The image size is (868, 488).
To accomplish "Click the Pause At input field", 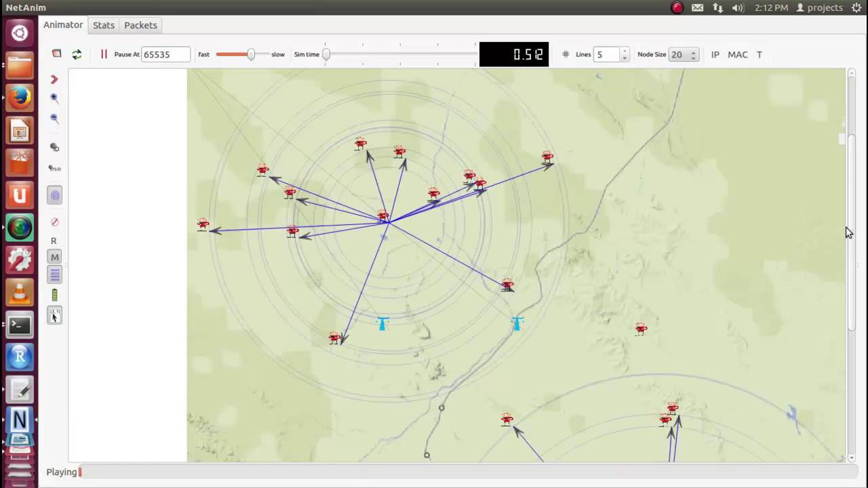I will click(x=165, y=54).
